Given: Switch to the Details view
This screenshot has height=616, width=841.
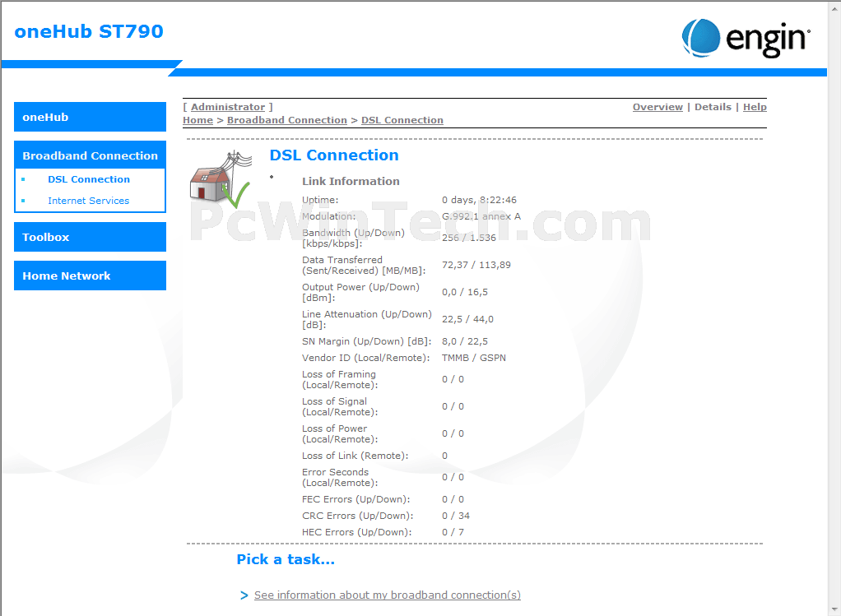Looking at the screenshot, I should (713, 107).
